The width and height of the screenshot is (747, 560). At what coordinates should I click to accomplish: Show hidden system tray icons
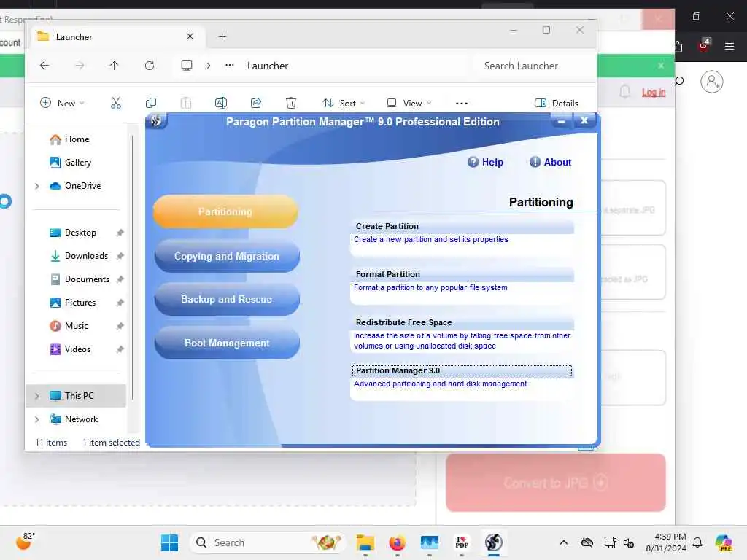(564, 542)
